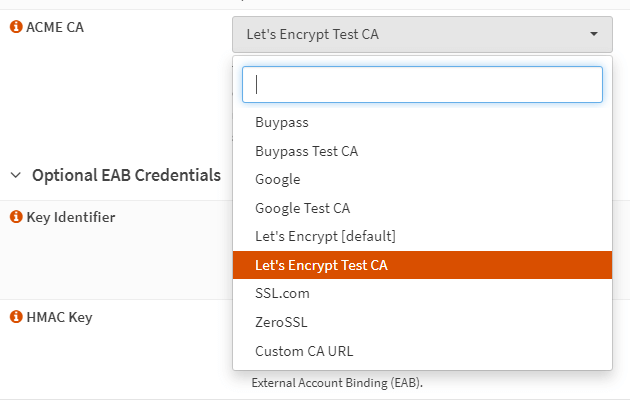Pick Google Test CA in the list
This screenshot has width=630, height=401.
[x=302, y=208]
